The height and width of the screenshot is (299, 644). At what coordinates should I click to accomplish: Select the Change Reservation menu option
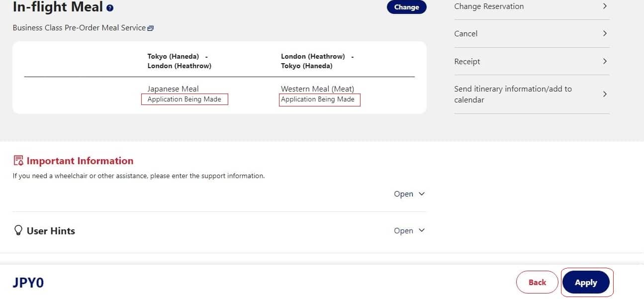(x=489, y=6)
